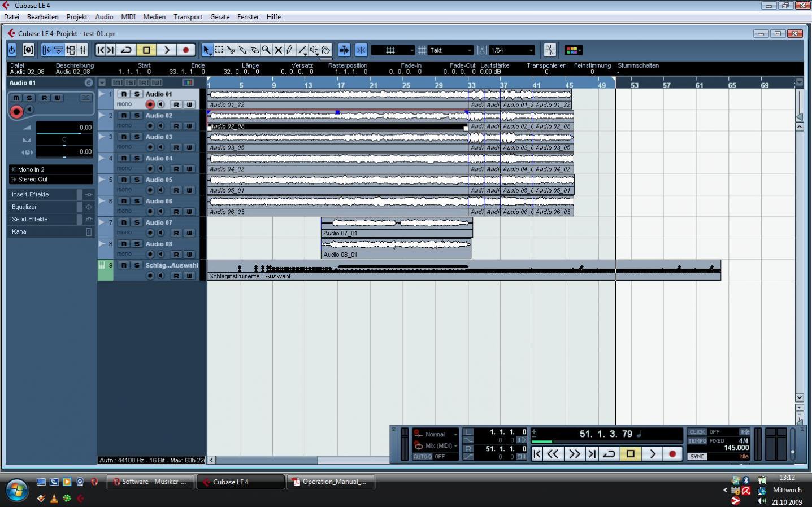Mute the Audio 03 track
Image resolution: width=812 pixels, height=507 pixels.
(124, 137)
